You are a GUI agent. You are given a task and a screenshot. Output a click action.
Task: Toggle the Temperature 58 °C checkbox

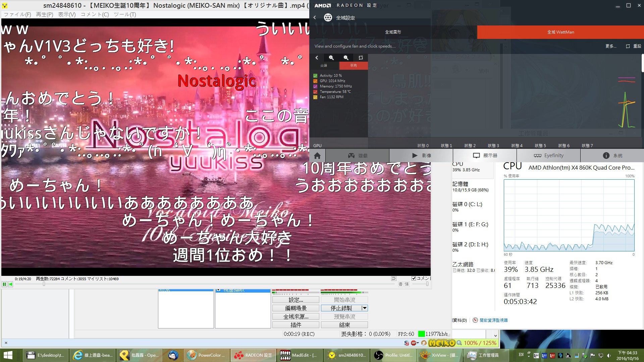[315, 92]
